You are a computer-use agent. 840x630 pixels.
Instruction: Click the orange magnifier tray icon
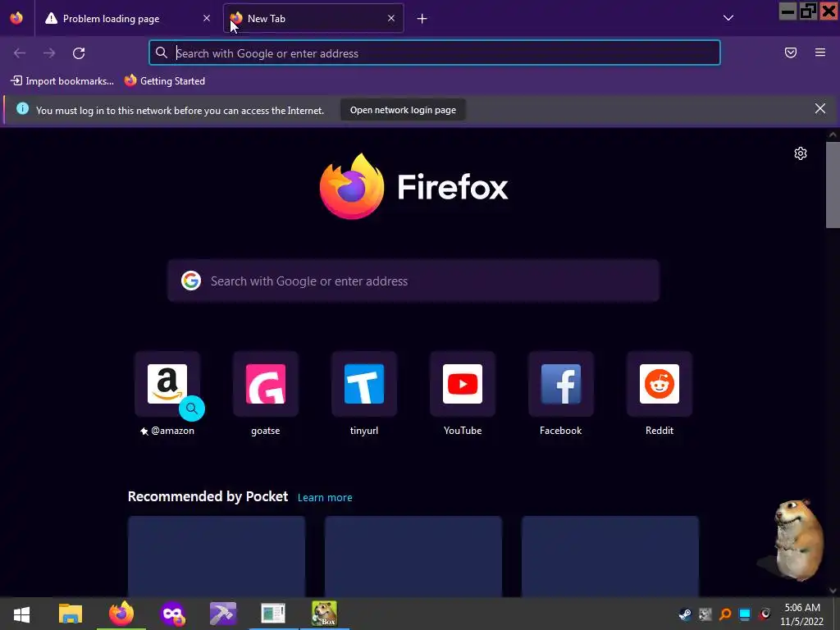coord(725,614)
